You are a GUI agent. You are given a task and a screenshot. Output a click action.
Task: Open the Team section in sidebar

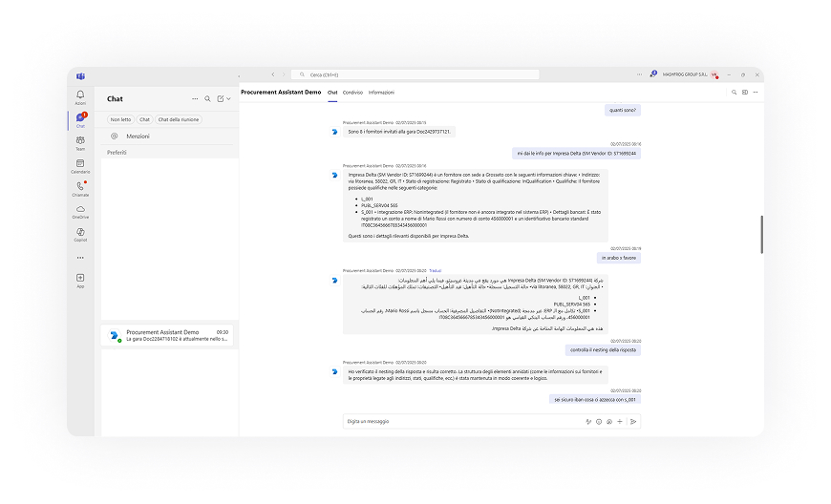(80, 142)
